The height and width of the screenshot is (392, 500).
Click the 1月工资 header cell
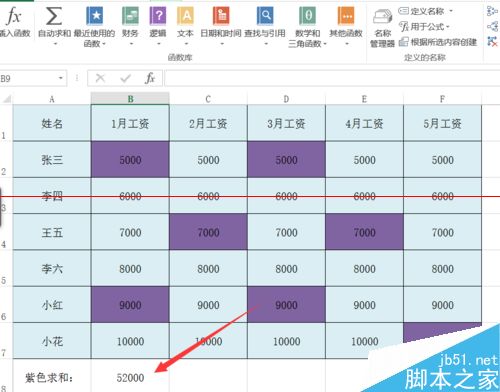point(130,123)
